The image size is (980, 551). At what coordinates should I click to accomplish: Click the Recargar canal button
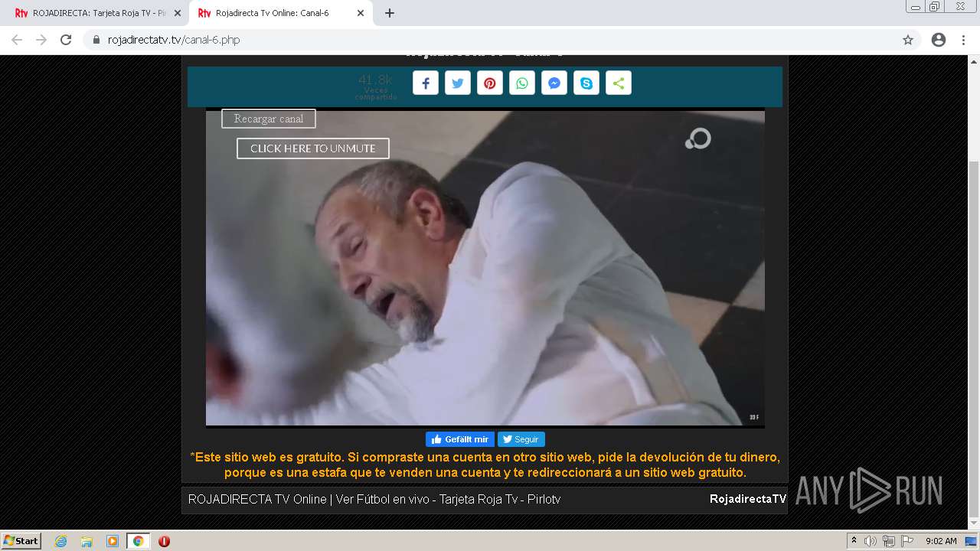(269, 119)
